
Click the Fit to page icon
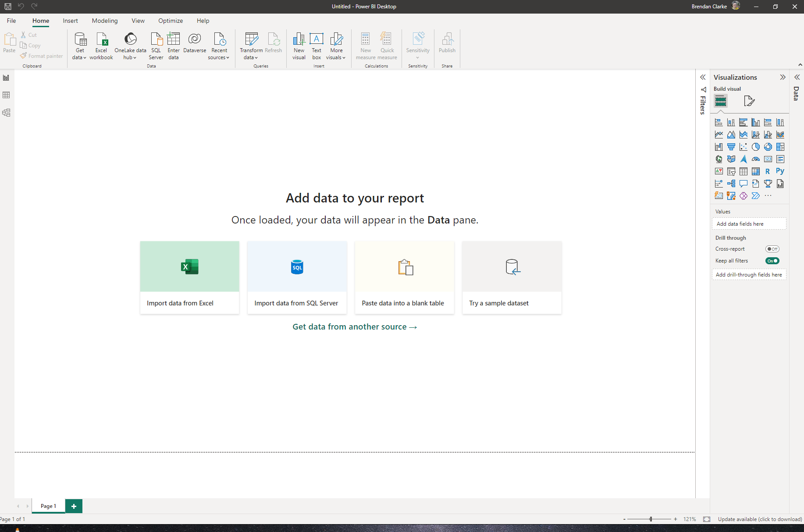707,519
